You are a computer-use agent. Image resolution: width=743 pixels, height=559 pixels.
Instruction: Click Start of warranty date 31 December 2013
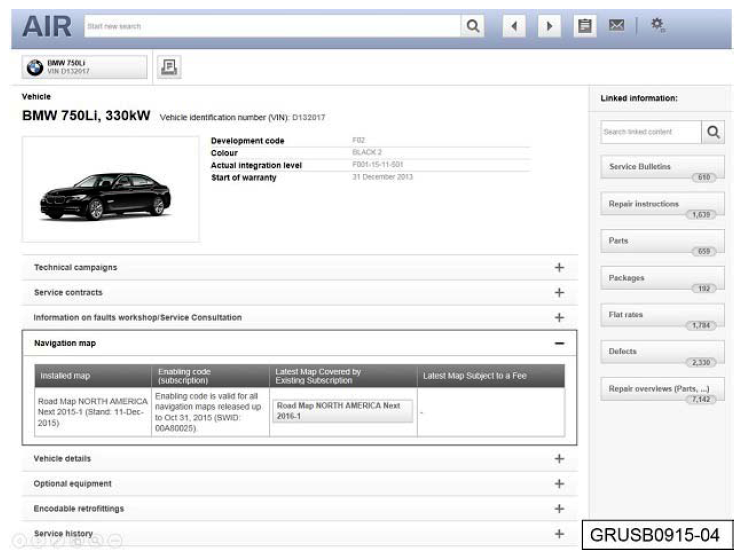(x=382, y=177)
